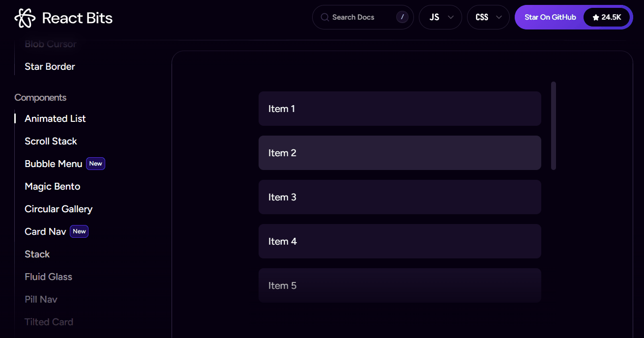Click the slash shortcut badge in search

click(x=402, y=17)
